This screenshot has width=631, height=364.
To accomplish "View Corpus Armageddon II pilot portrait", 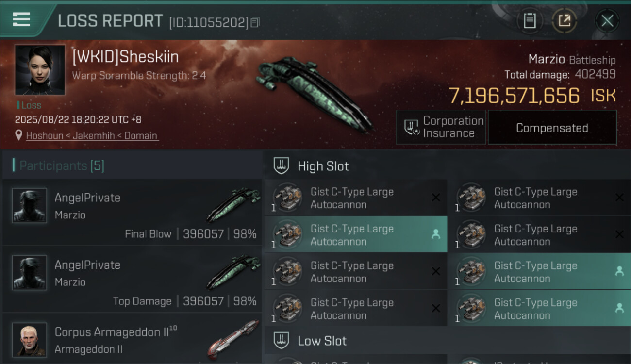I will 30,339.
